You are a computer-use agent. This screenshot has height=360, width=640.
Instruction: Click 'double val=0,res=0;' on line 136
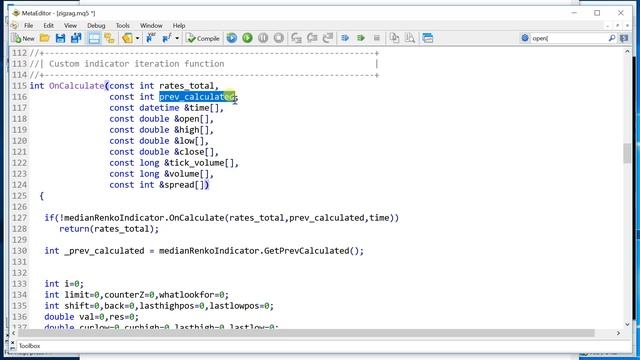pyautogui.click(x=91, y=317)
